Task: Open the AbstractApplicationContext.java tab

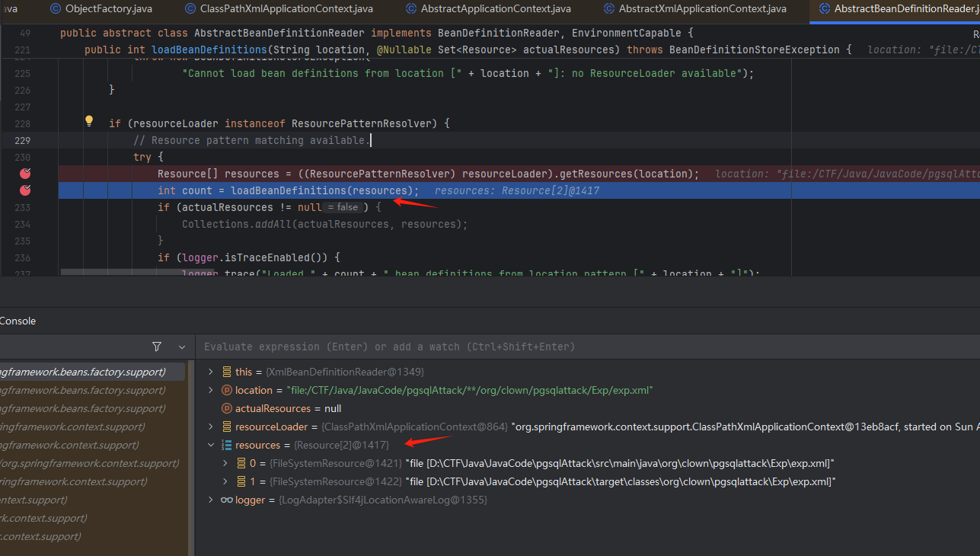Action: (488, 9)
